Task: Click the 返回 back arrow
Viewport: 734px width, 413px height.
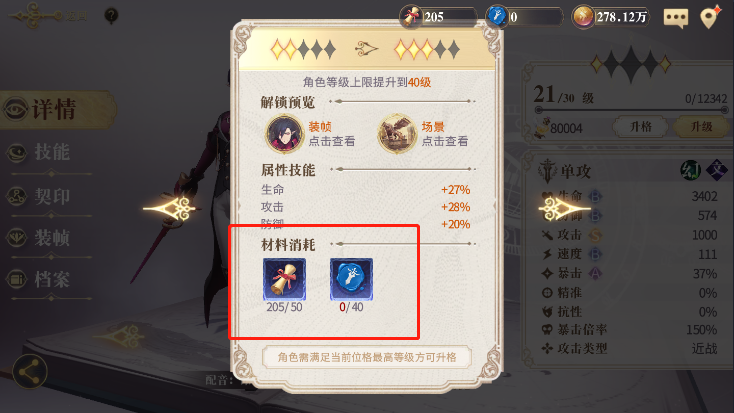Action: tap(47, 16)
